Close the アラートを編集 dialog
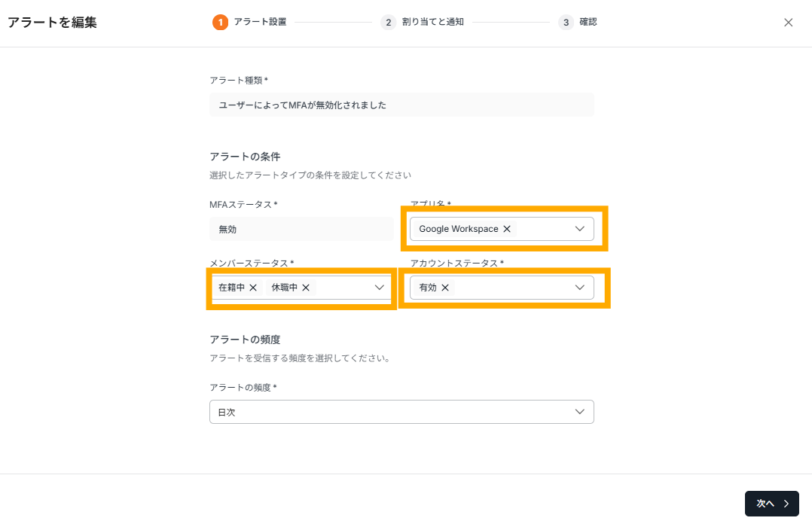Image resolution: width=812 pixels, height=527 pixels. pyautogui.click(x=788, y=23)
